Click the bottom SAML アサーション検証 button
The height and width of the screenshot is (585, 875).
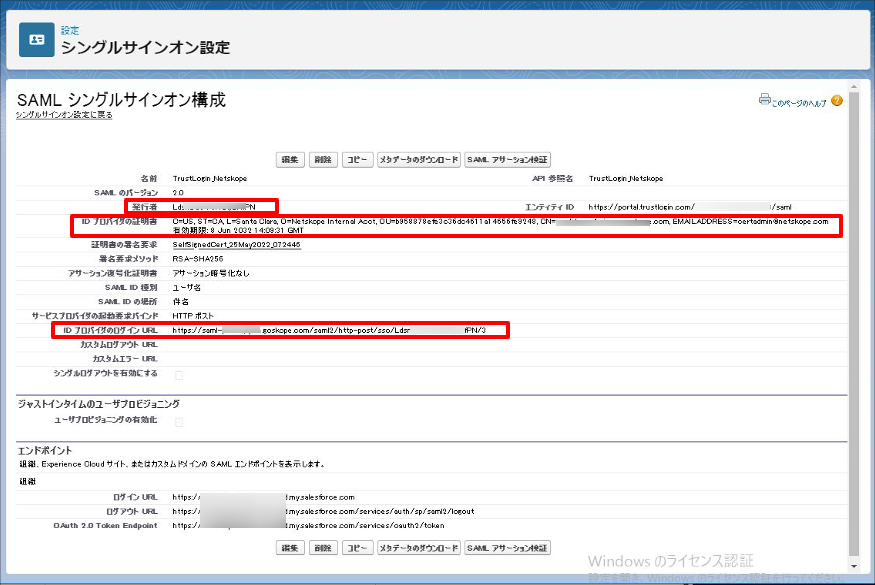507,548
